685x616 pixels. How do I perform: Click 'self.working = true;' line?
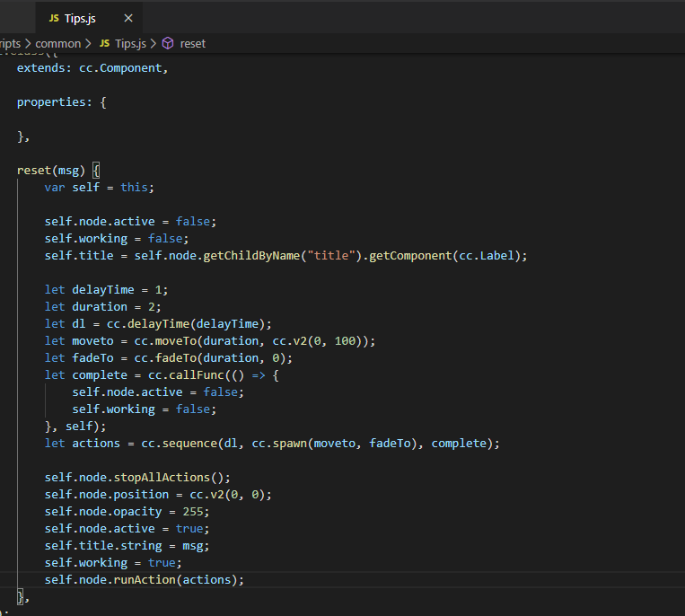113,562
